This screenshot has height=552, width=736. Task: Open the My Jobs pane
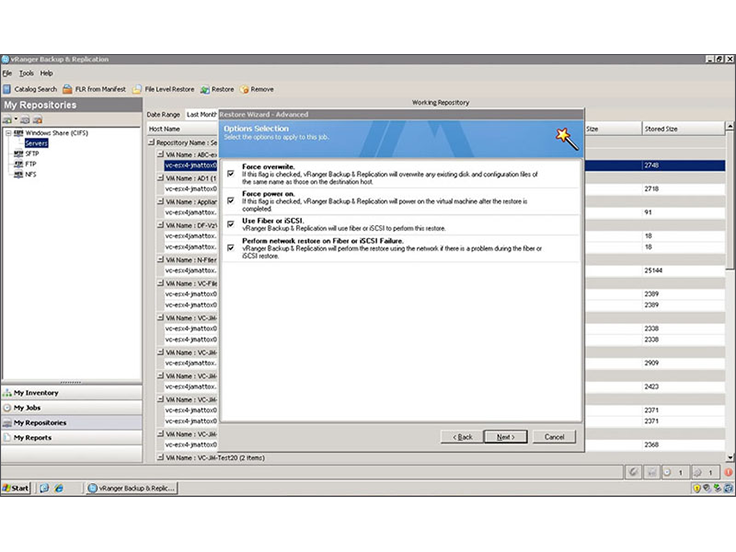[x=72, y=408]
